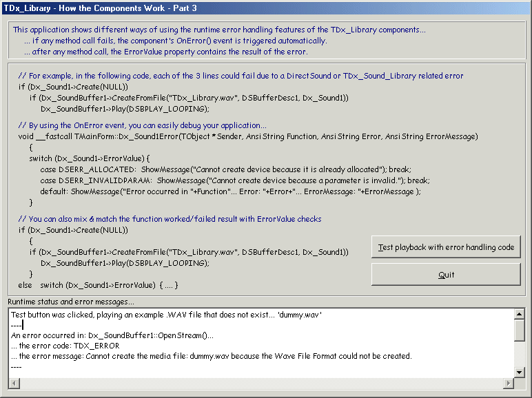
Task: Click the 'Runtime status and error messages' label
Action: [x=71, y=302]
